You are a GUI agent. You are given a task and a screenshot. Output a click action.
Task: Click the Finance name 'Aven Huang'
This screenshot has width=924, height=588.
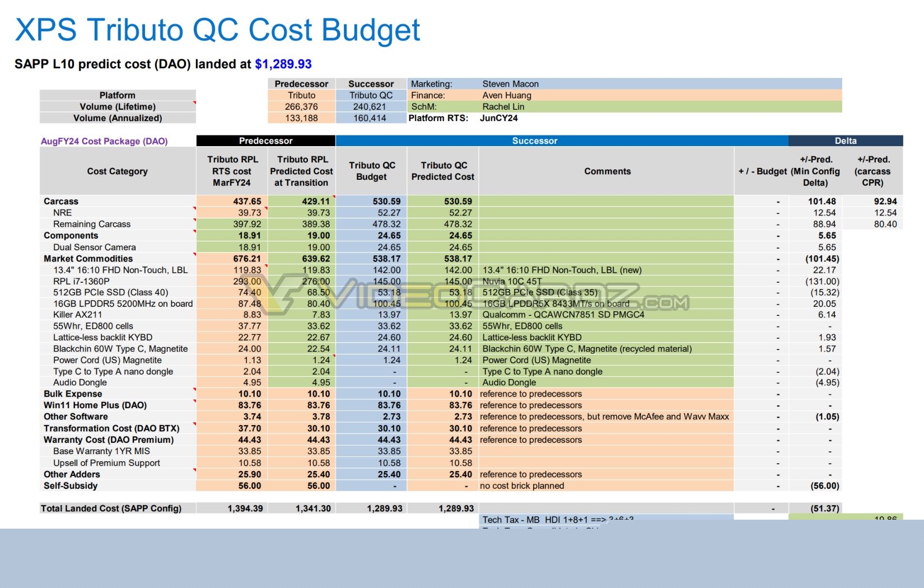coord(507,95)
